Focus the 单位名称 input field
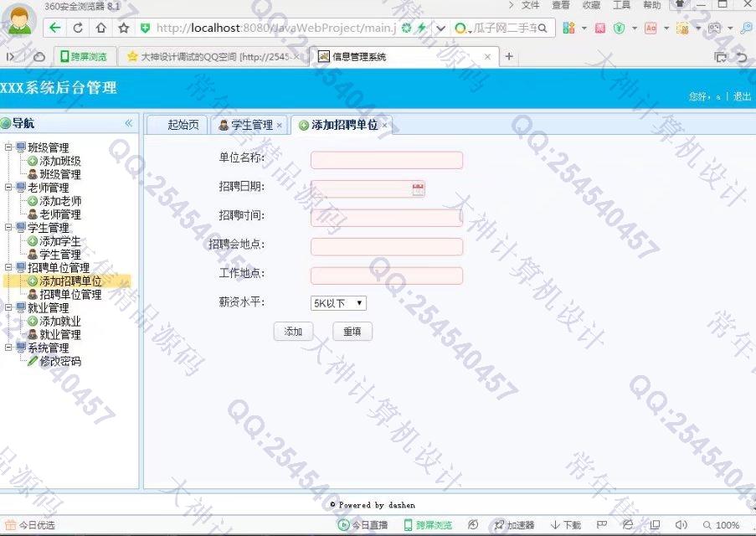The image size is (756, 536). pos(387,160)
